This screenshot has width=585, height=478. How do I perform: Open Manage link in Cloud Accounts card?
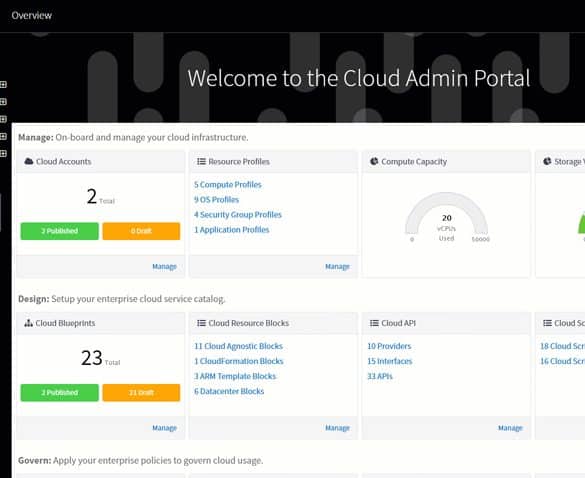pyautogui.click(x=164, y=266)
